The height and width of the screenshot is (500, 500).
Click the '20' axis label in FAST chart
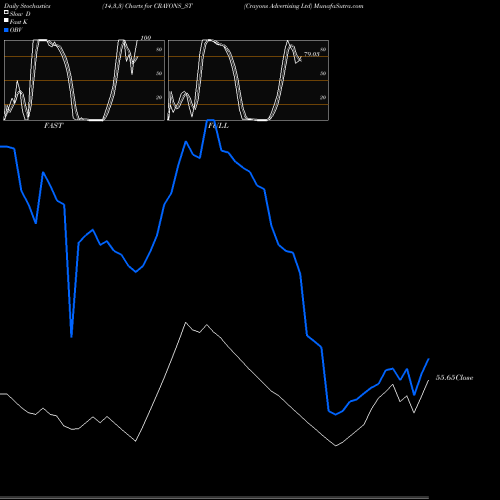coord(159,97)
